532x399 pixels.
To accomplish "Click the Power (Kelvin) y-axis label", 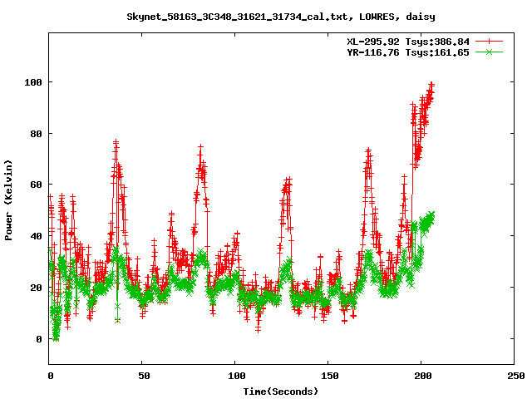I will pyautogui.click(x=8, y=200).
